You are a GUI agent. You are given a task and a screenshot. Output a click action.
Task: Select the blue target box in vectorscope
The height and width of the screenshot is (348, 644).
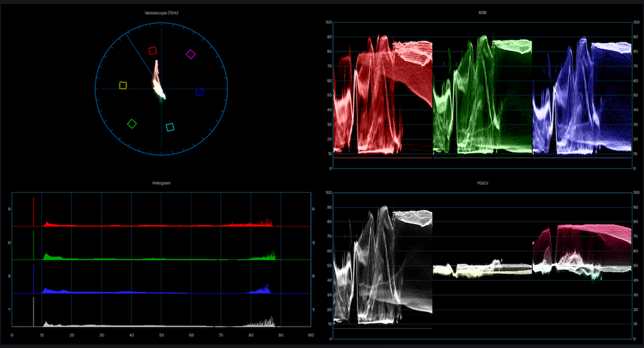(x=200, y=92)
